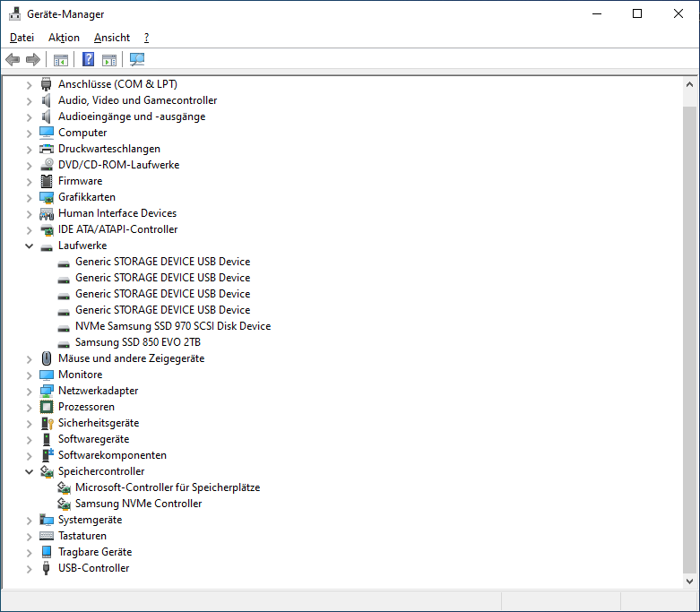Click the Tastaturen keyboard icon
This screenshot has height=612, width=700.
pyautogui.click(x=47, y=536)
